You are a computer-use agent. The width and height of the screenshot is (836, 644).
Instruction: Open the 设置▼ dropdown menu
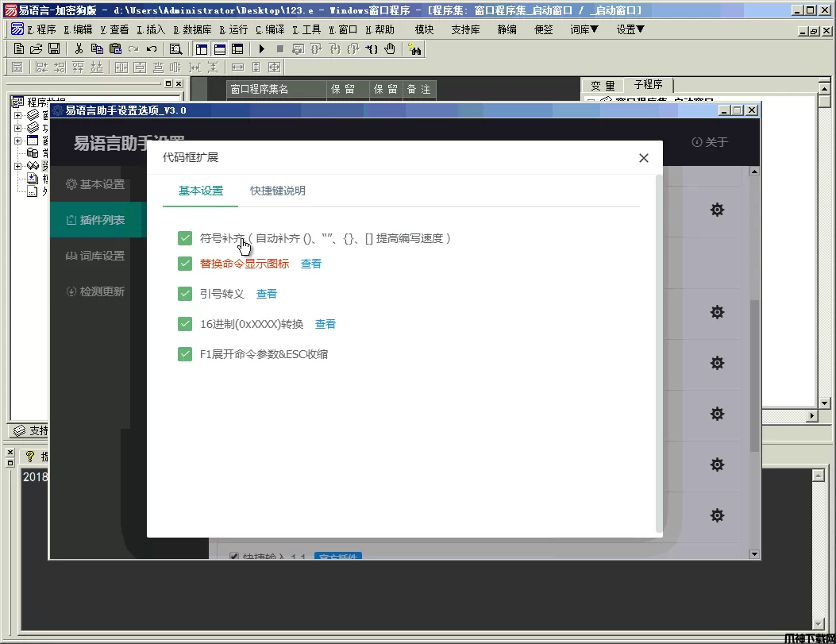pyautogui.click(x=630, y=29)
